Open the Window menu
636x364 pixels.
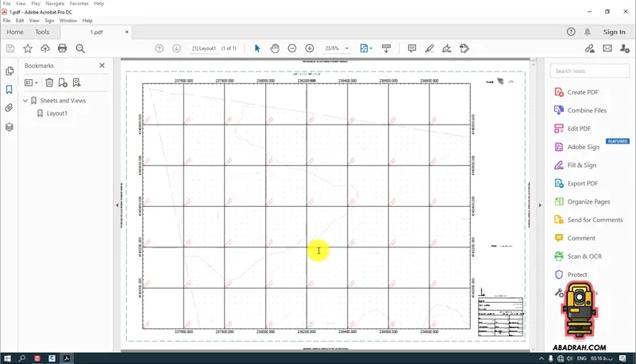coord(68,21)
